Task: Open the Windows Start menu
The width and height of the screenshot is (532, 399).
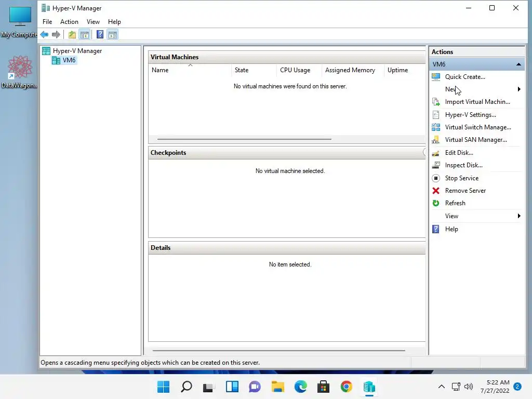Action: 164,387
